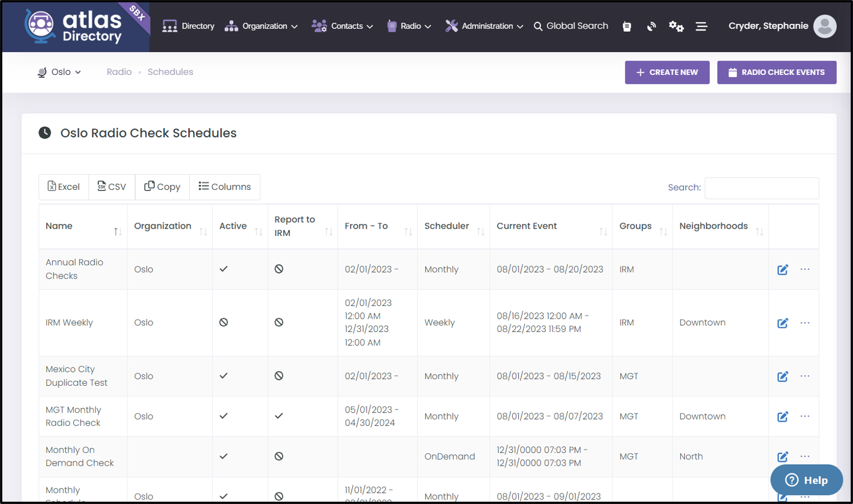
Task: Click Report to IRM icon for Mexico City row
Action: coord(279,376)
